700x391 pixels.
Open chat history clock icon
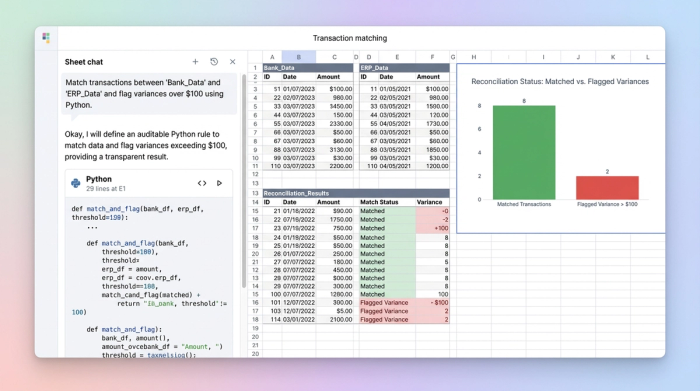pos(214,62)
